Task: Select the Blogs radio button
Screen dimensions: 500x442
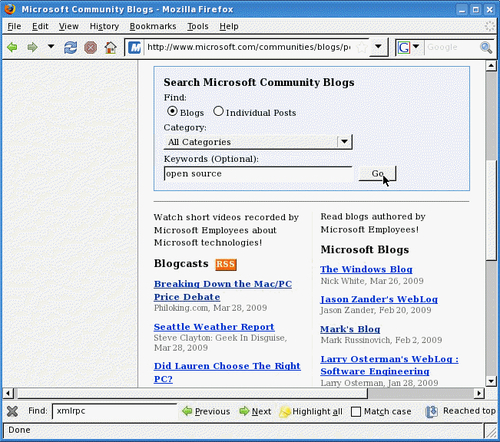Action: pos(172,111)
